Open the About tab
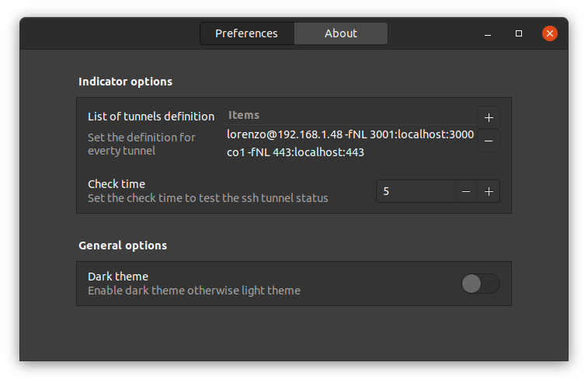This screenshot has width=588, height=383. pos(341,33)
